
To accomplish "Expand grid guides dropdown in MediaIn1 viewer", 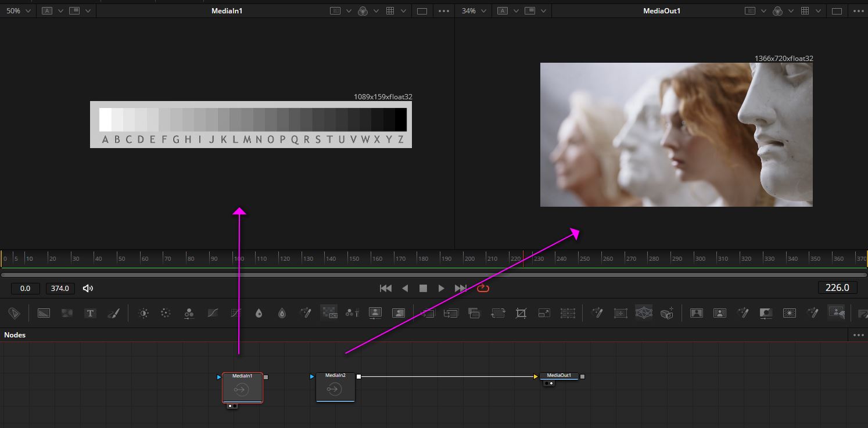I will click(404, 11).
